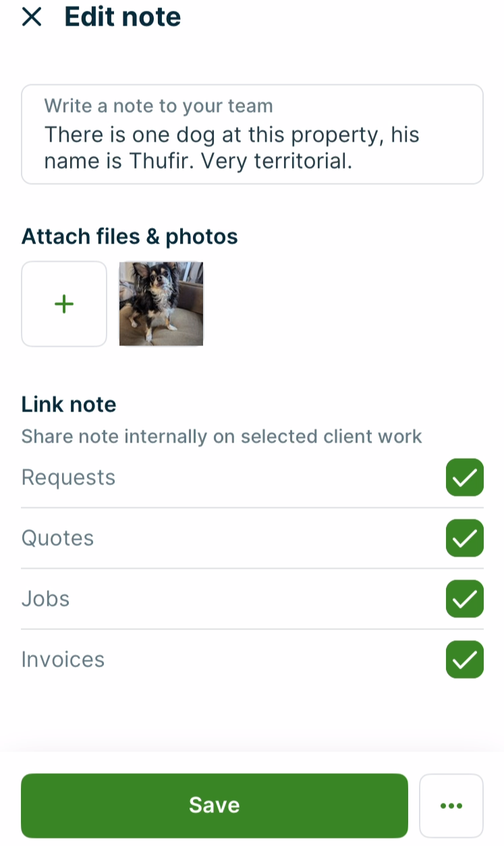
Task: Tap the 'Jobs' row label
Action: [45, 599]
